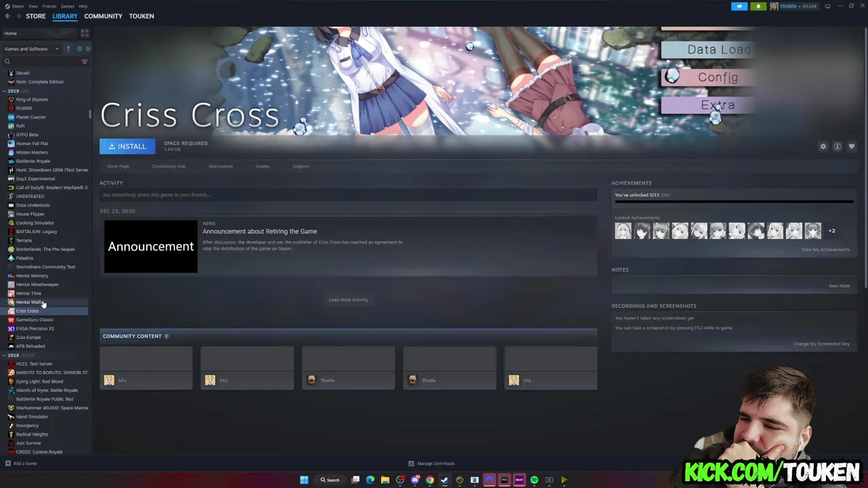Select GameGuru Classic in library list
Screen dimensions: 868x488
[x=35, y=320]
